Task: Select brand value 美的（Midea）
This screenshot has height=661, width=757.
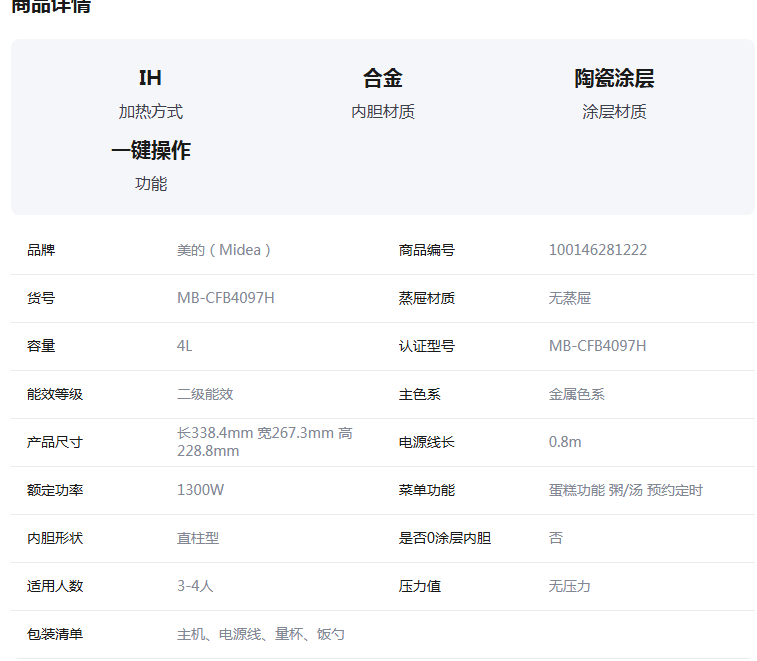Action: click(224, 250)
